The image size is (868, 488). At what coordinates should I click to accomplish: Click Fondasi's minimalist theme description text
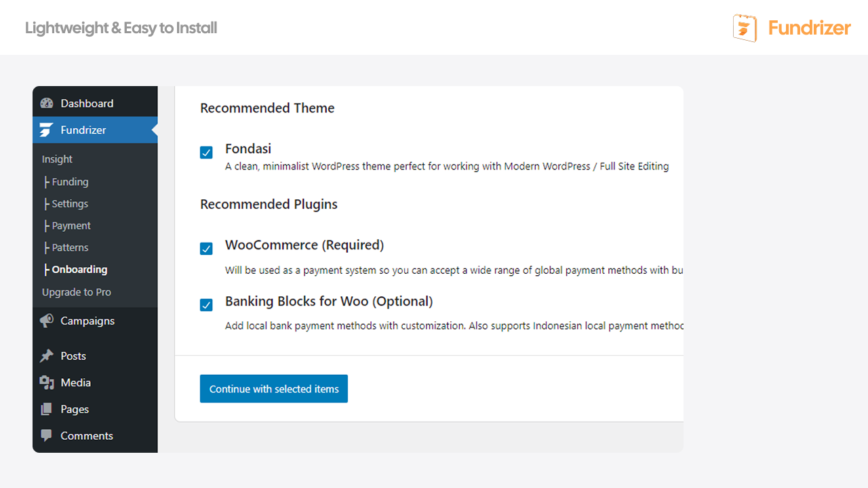(447, 166)
